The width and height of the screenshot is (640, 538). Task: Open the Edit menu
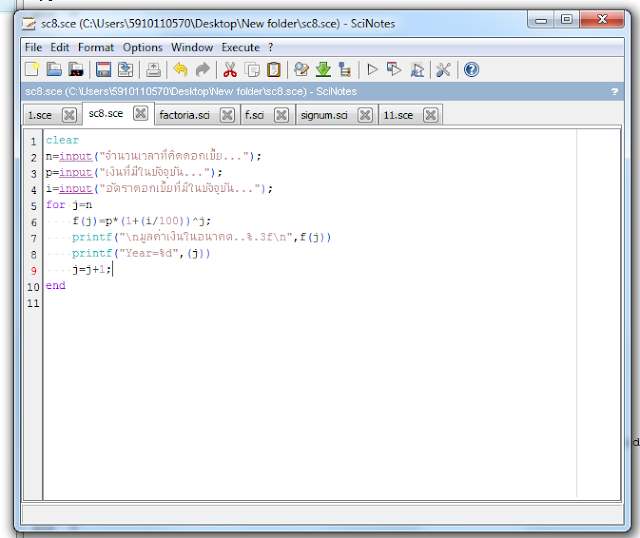(x=60, y=47)
